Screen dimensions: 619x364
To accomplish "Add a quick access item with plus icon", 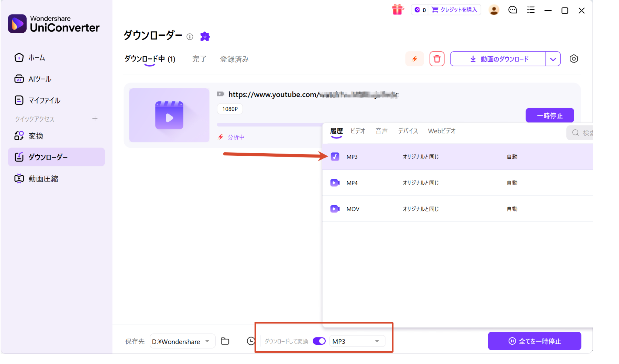I will pyautogui.click(x=95, y=119).
